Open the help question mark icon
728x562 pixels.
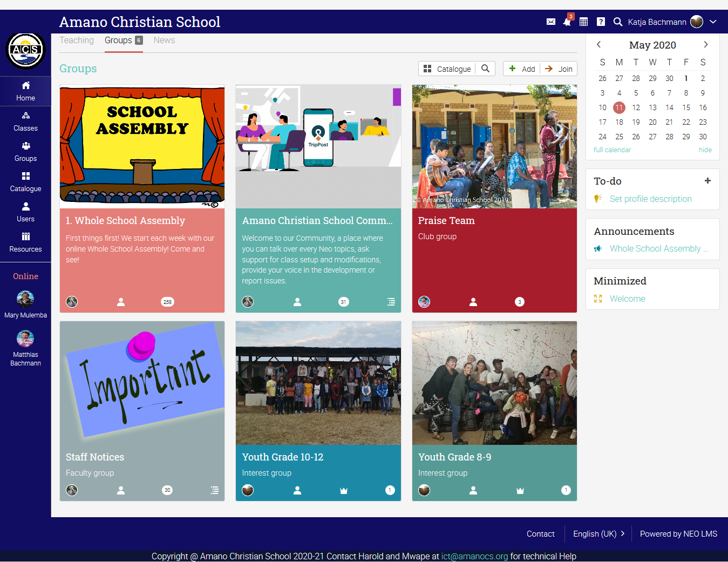(x=601, y=22)
